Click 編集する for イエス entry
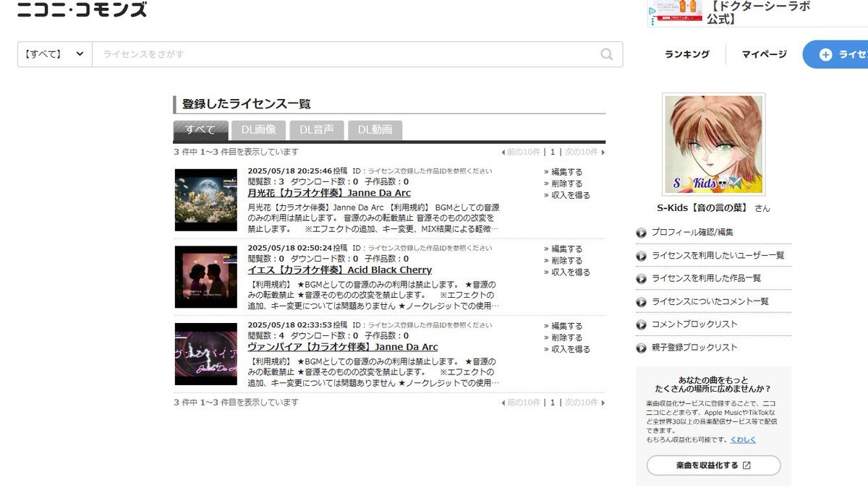This screenshot has height=490, width=868. (567, 249)
